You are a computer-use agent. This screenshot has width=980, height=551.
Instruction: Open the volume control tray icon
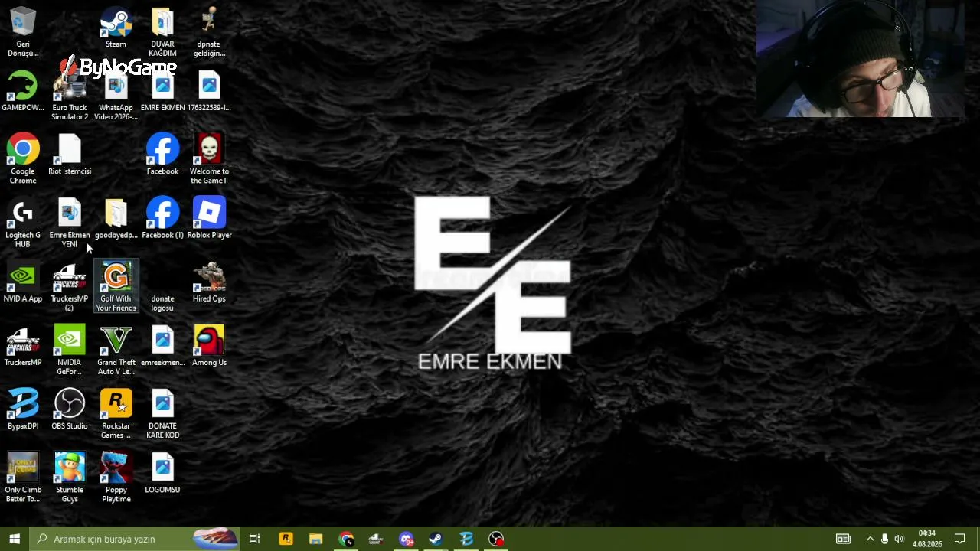pyautogui.click(x=899, y=539)
